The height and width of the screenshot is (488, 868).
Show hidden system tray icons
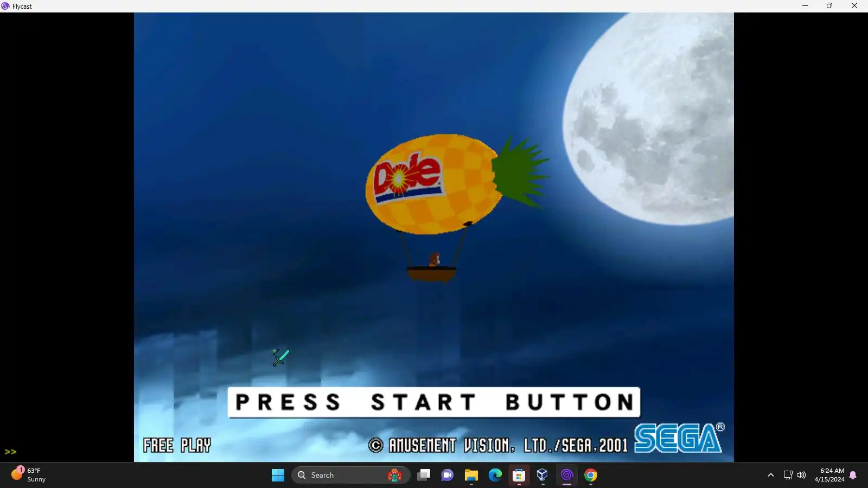770,475
